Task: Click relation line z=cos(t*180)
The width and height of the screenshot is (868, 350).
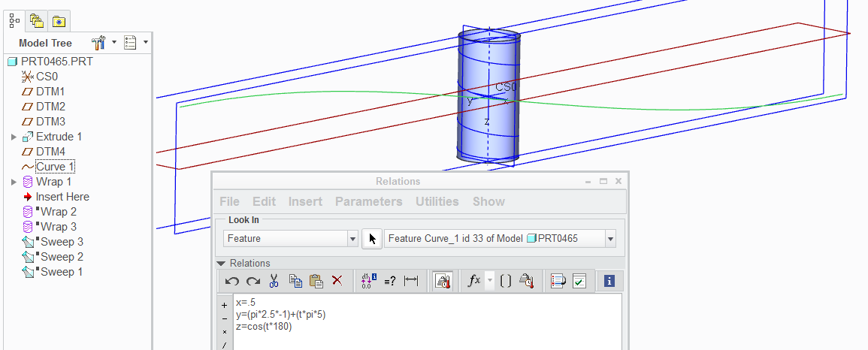Action: point(264,326)
